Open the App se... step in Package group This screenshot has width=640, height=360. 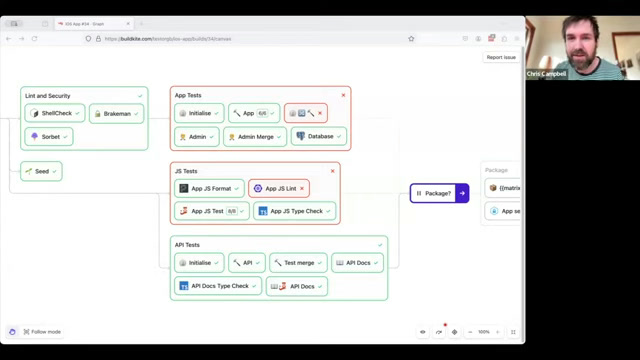click(x=503, y=211)
